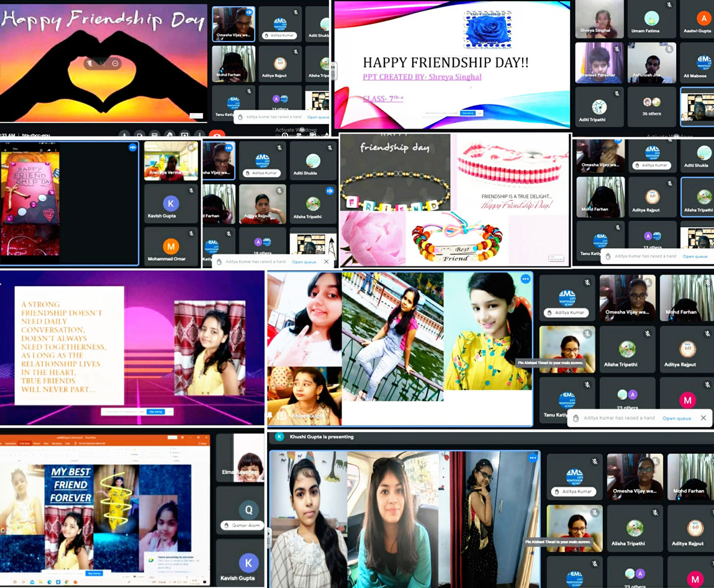Click the friendship bracelets presentation slide
714x588 pixels.
pyautogui.click(x=454, y=201)
